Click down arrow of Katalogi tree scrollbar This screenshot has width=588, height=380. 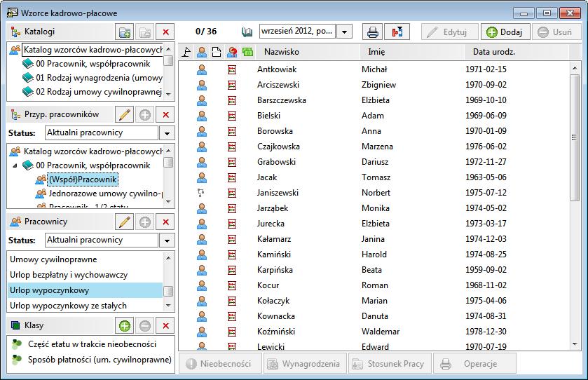point(168,95)
